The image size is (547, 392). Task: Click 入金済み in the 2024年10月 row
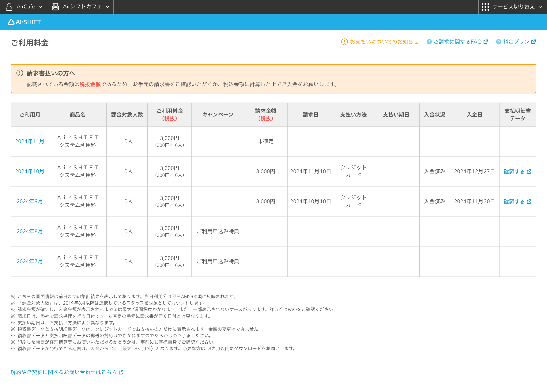435,171
